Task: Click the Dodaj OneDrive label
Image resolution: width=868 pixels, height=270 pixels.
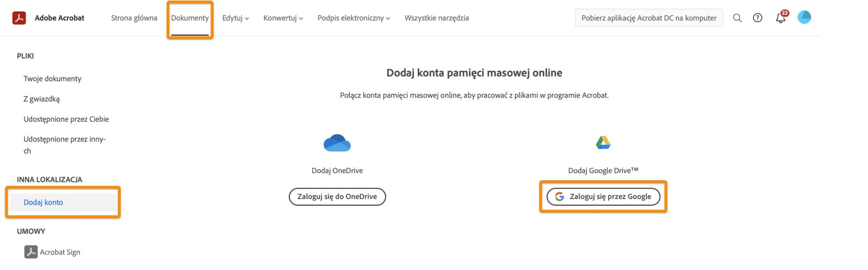Action: (x=337, y=171)
